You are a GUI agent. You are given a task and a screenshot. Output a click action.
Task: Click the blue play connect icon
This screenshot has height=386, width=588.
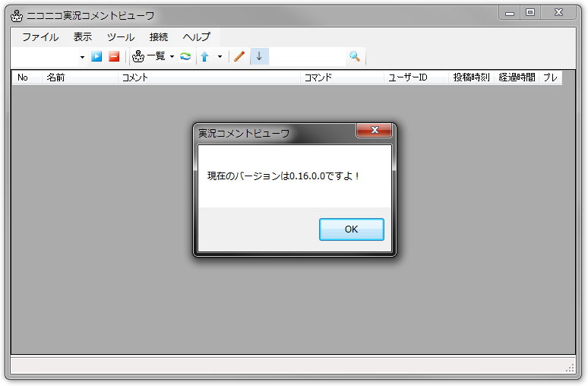(x=96, y=56)
